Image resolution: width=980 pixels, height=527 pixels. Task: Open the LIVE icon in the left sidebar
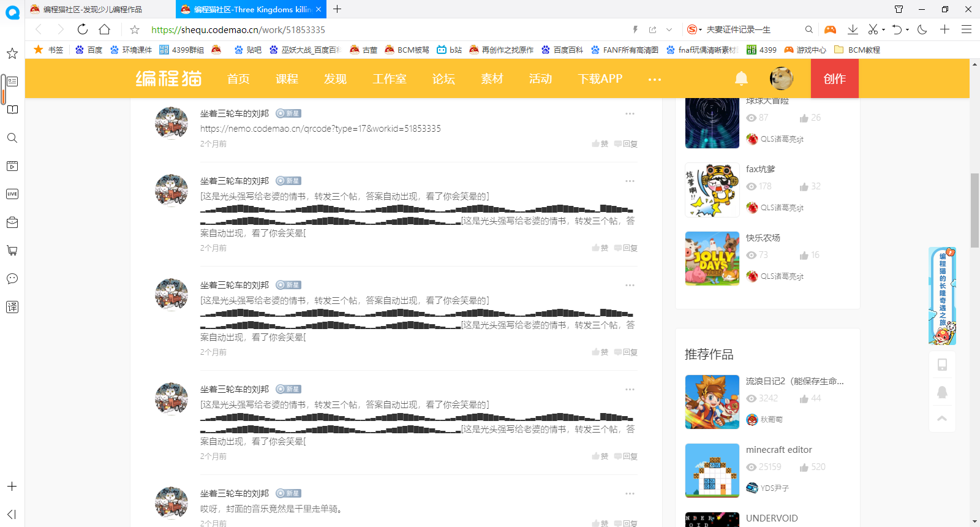[12, 194]
